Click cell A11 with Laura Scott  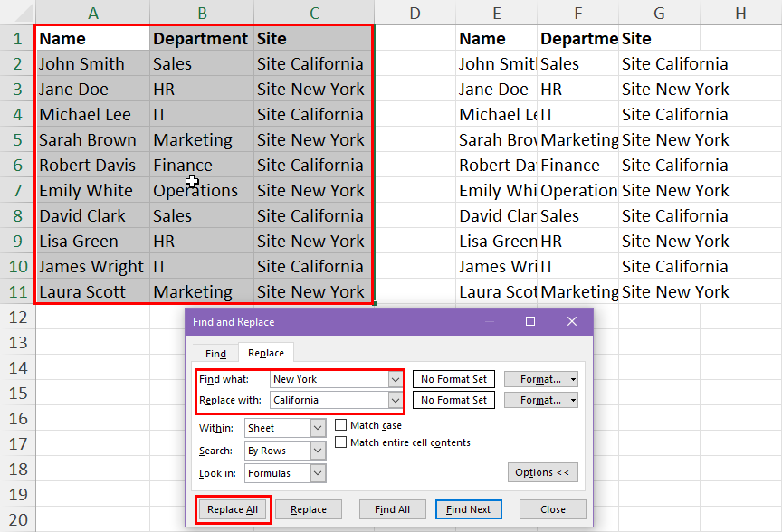pyautogui.click(x=92, y=291)
